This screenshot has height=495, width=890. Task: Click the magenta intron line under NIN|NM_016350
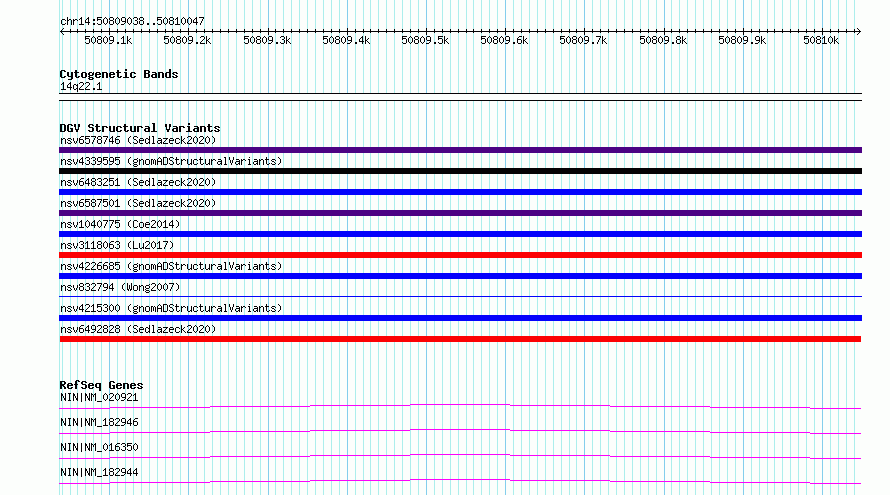coord(460,455)
